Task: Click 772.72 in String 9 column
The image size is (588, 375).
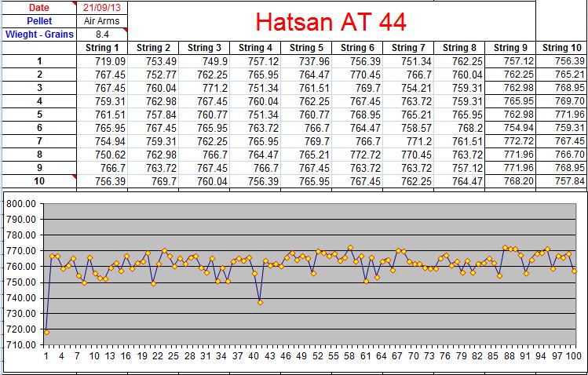Action: point(510,141)
